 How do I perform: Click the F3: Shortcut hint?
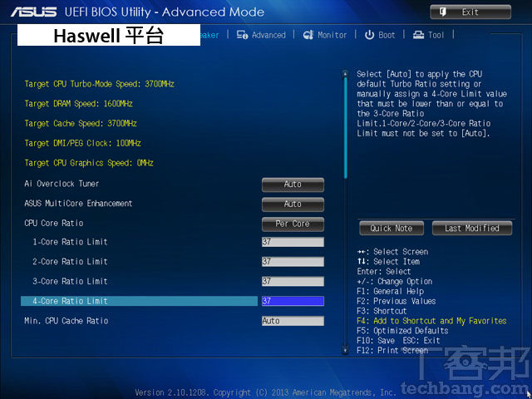pyautogui.click(x=382, y=311)
